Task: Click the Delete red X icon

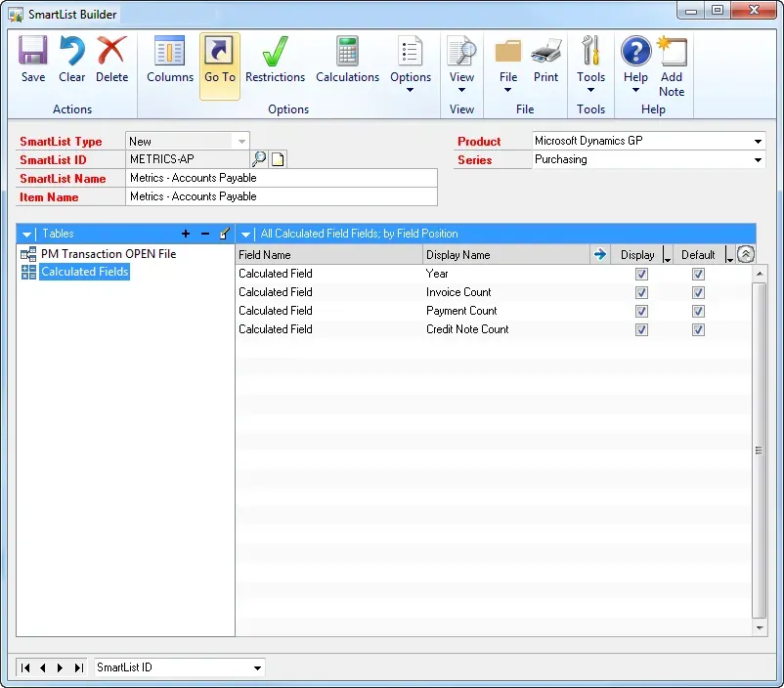Action: [x=111, y=60]
